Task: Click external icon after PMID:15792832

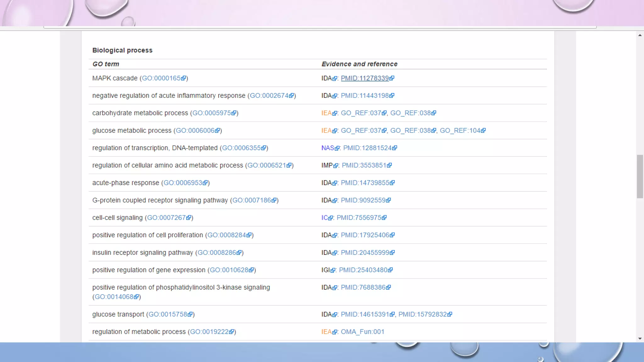Action: 450,315
